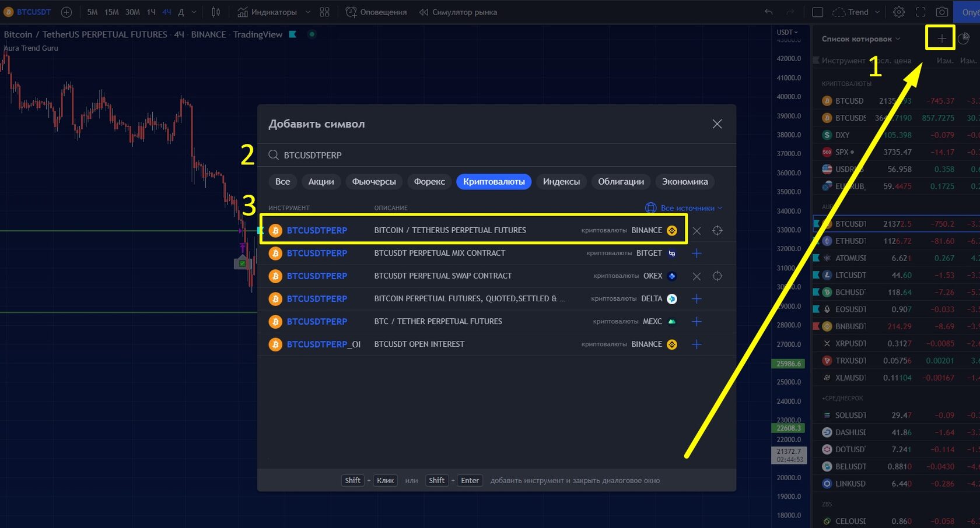Open Оповещения alerts from the toolbar

click(x=376, y=12)
